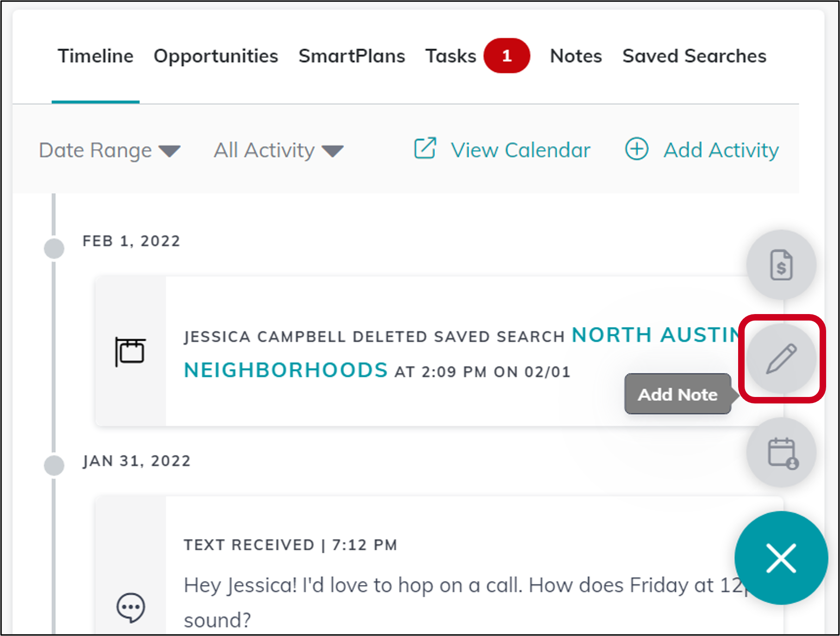
Task: Click the calendar appointment icon button
Action: click(x=781, y=453)
